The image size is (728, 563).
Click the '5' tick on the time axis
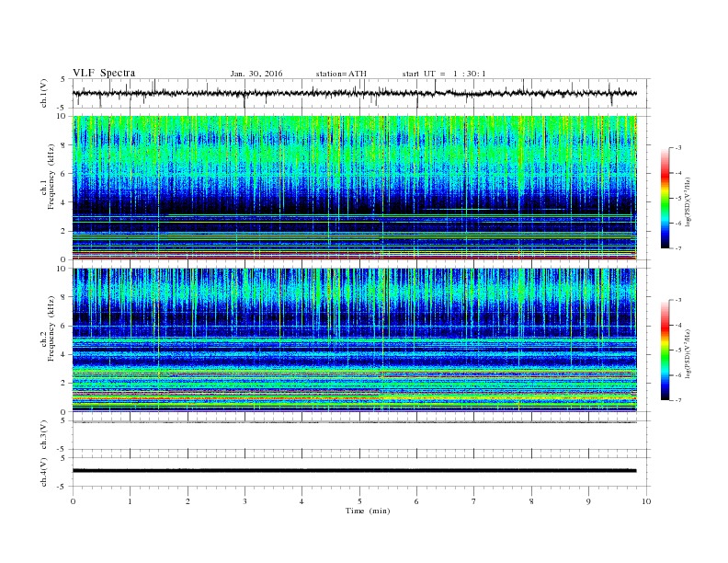click(359, 501)
